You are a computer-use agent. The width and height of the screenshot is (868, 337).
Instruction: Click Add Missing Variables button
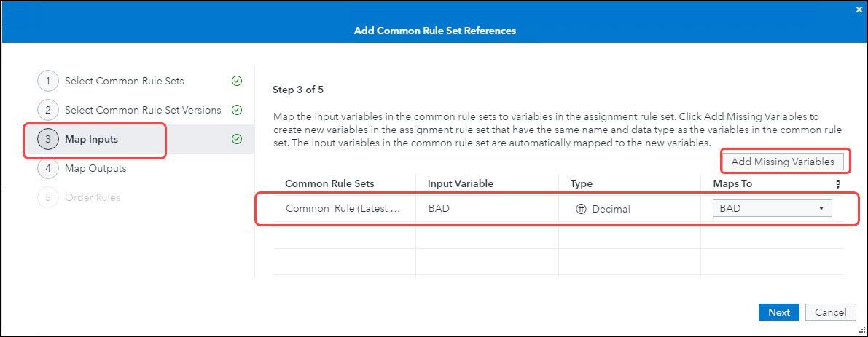783,162
